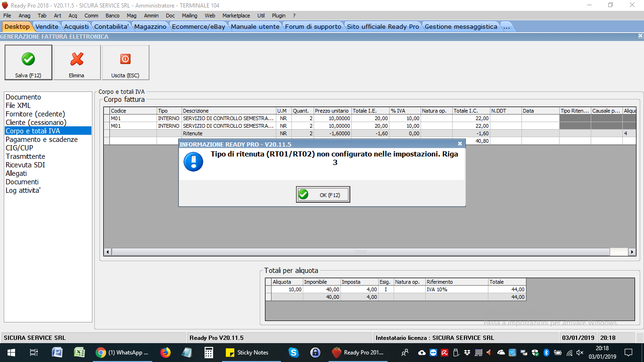Switch to the Vendite tab
Screen dimensions: 644x362
(x=47, y=27)
